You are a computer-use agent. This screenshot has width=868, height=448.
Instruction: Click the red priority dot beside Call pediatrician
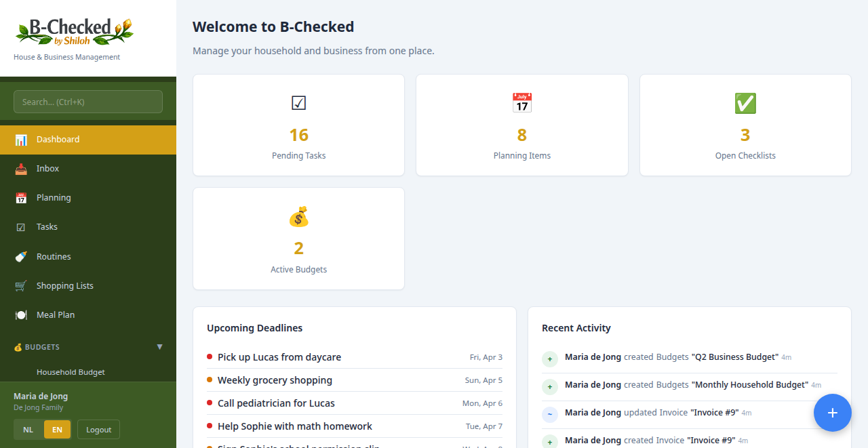tap(210, 403)
